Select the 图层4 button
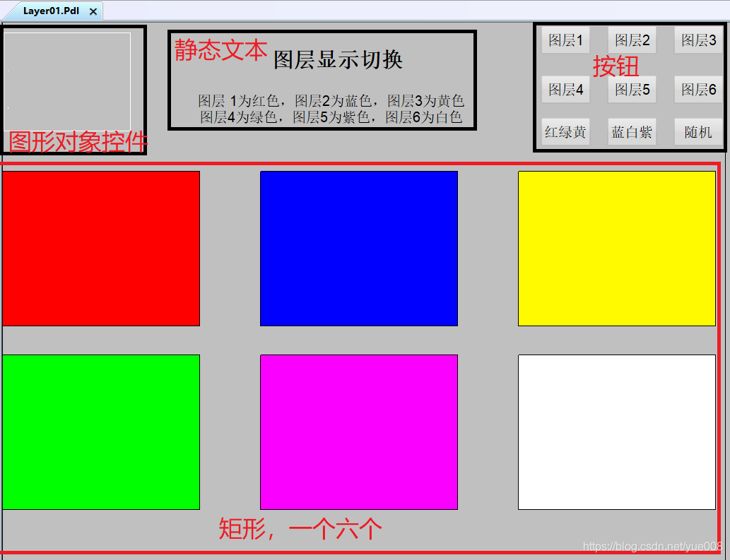The image size is (730, 560). [x=565, y=90]
